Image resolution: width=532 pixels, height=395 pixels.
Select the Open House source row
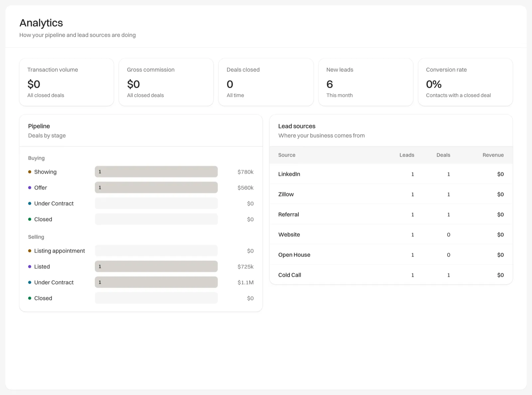pyautogui.click(x=391, y=255)
